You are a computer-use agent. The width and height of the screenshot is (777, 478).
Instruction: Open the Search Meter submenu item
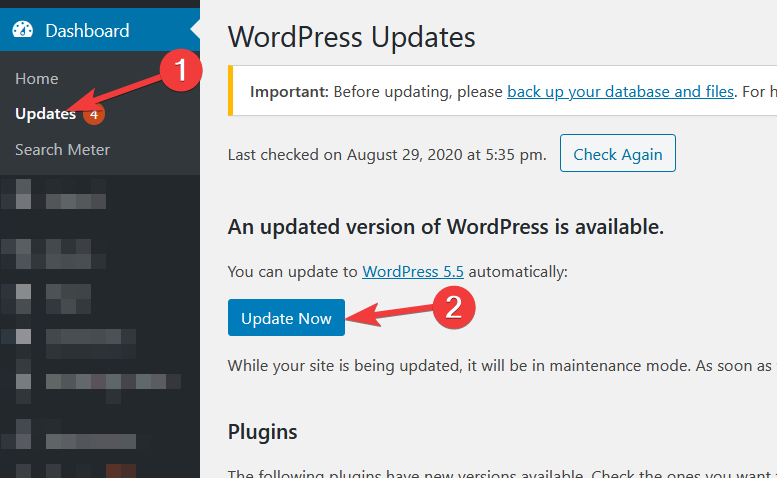click(x=62, y=150)
